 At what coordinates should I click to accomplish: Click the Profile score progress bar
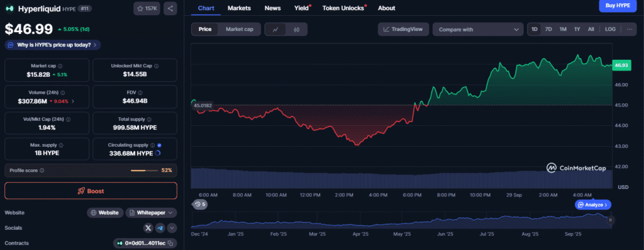(x=144, y=170)
